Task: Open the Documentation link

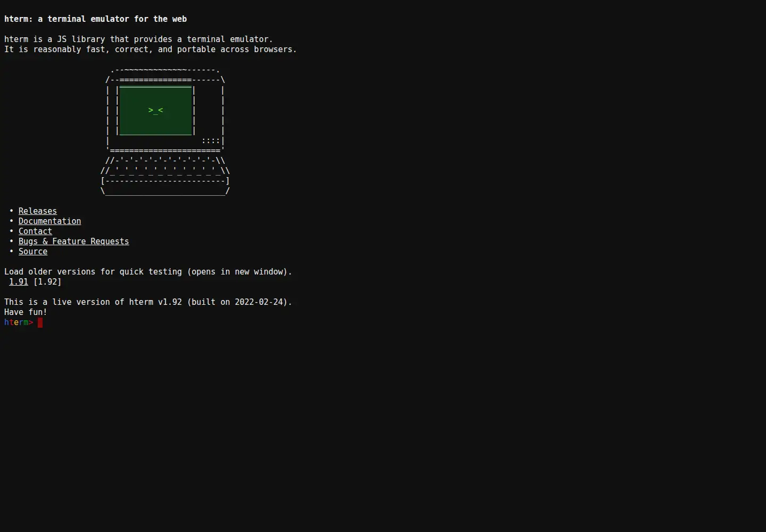Action: click(50, 221)
